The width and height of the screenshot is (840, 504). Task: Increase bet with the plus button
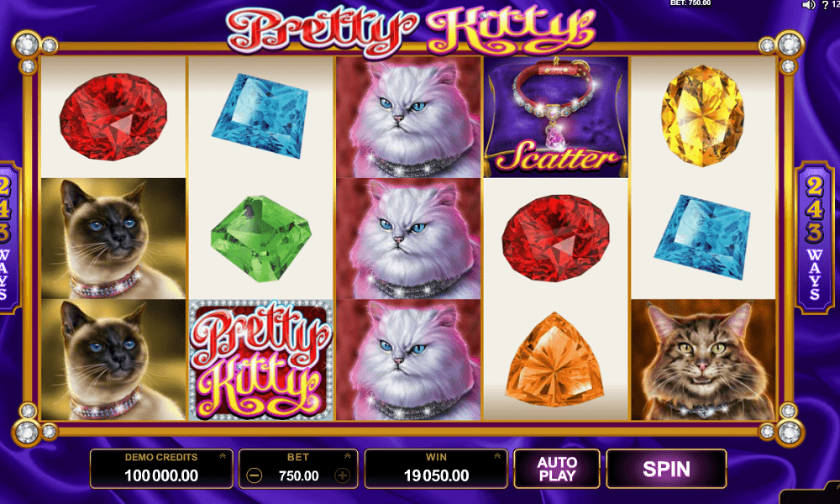(x=342, y=475)
